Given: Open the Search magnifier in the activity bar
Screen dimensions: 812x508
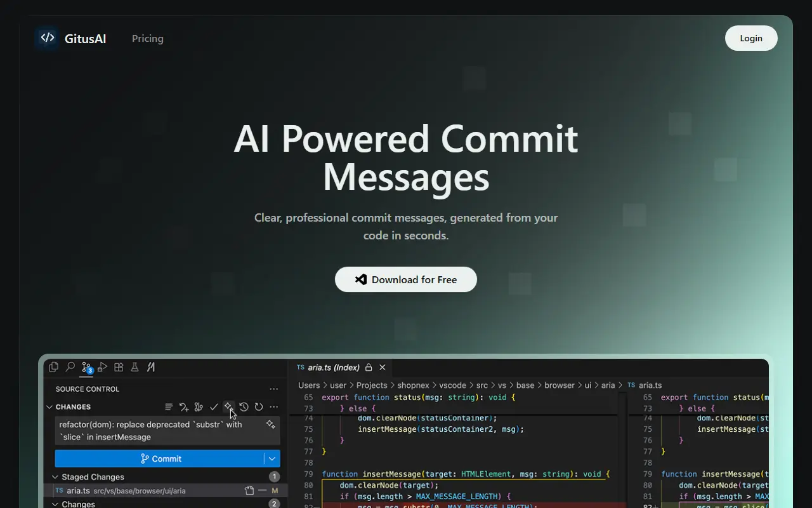Looking at the screenshot, I should coord(70,367).
